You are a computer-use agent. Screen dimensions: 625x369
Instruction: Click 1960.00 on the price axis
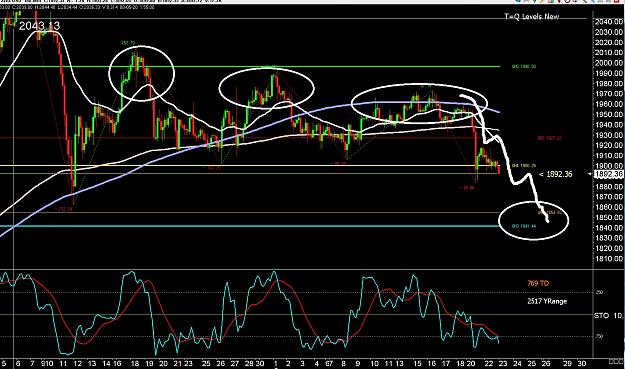click(609, 104)
